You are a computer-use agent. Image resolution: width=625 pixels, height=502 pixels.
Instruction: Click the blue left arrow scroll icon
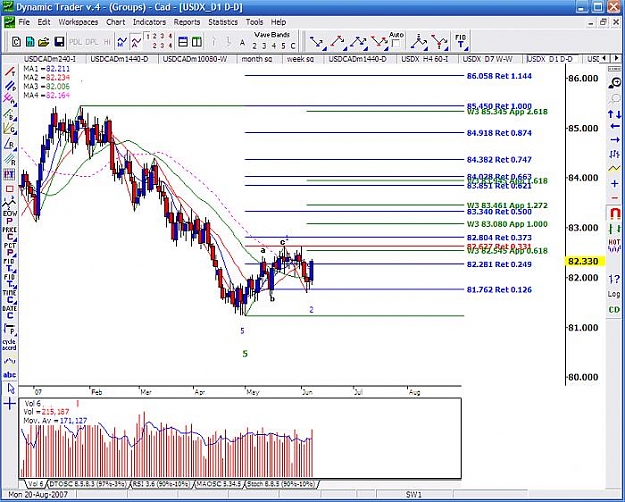(x=615, y=127)
